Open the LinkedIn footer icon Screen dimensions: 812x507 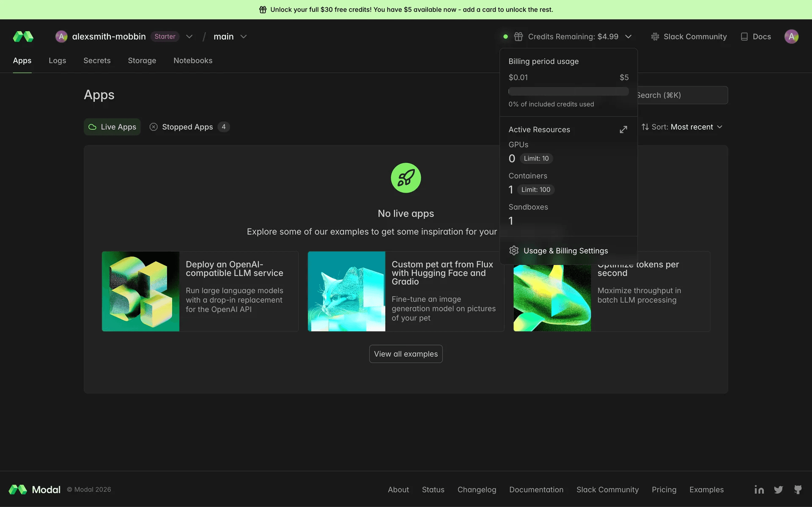759,490
